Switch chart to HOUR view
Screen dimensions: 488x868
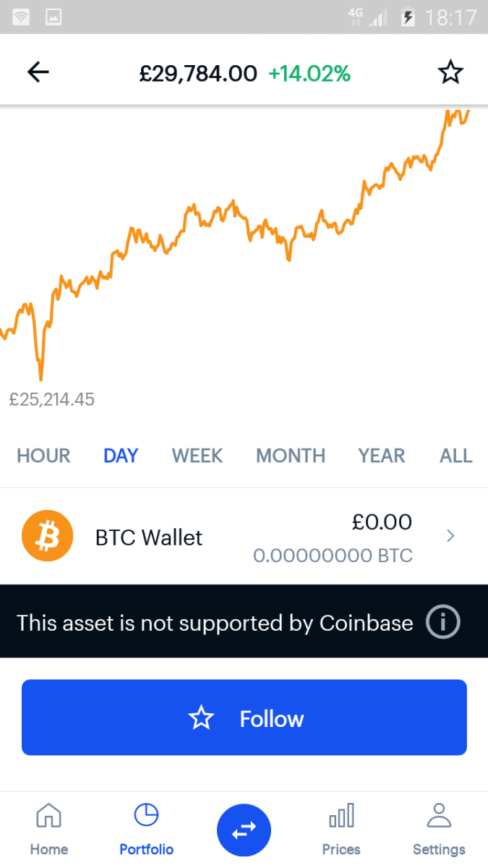pos(43,456)
